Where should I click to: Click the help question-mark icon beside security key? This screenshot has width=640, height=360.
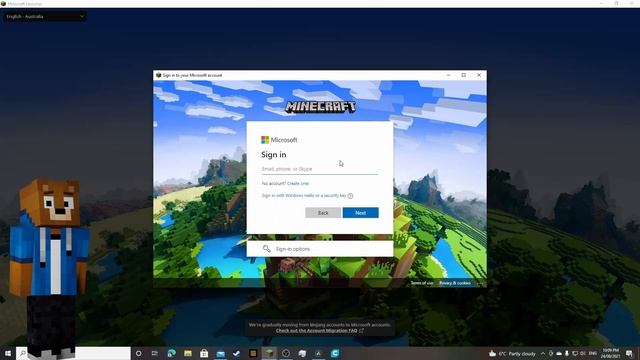pos(350,196)
